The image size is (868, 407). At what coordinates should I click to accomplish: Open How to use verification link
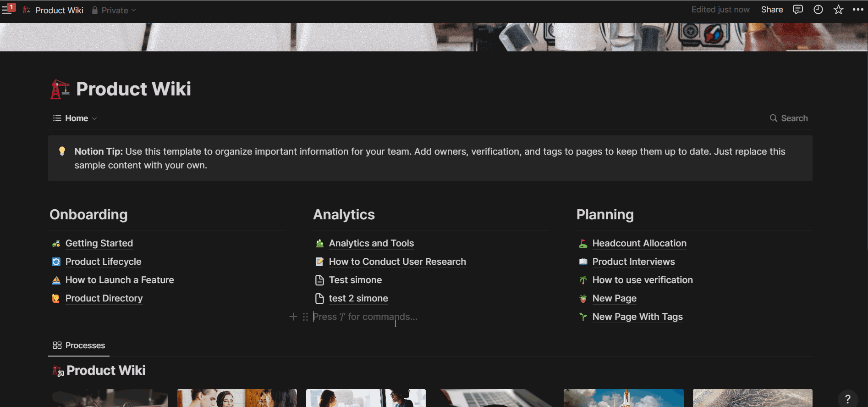pos(643,280)
